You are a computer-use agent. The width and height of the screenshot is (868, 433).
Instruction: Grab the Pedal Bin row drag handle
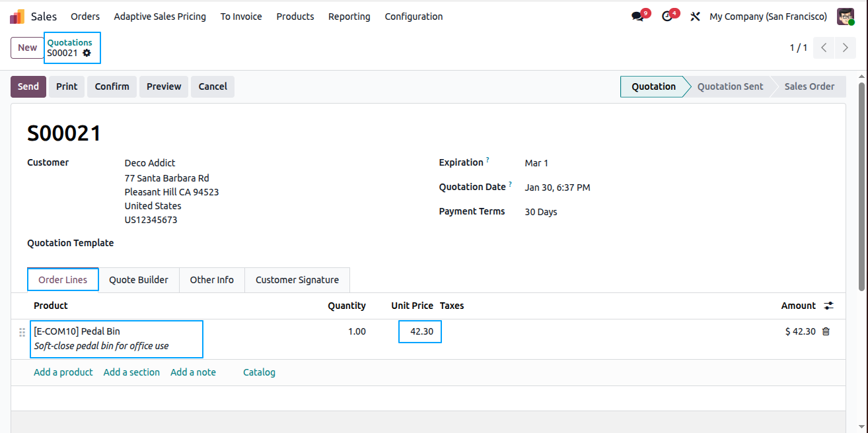22,332
